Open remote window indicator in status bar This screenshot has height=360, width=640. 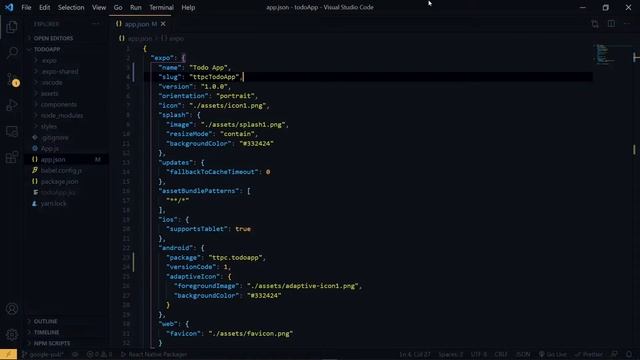tap(8, 354)
